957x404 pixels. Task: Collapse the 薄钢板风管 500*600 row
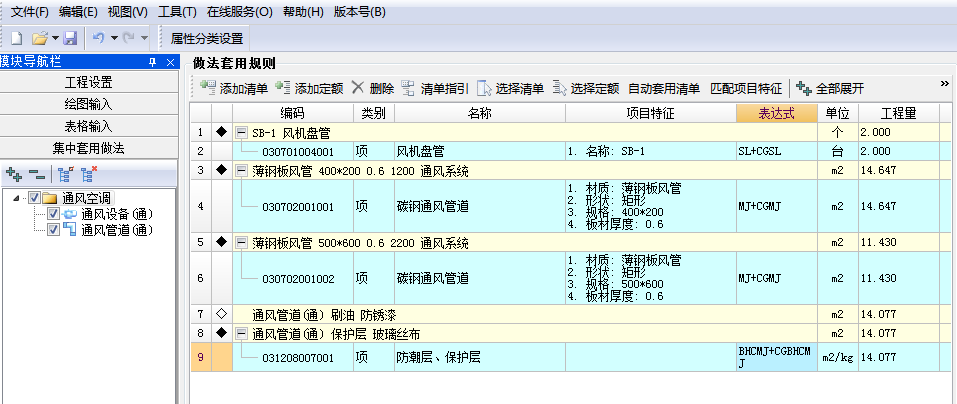[241, 243]
